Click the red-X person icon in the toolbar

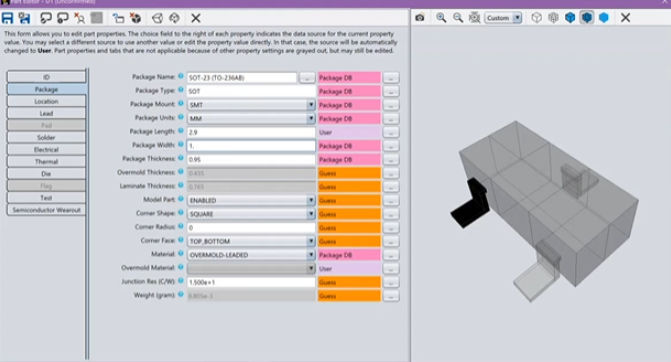pyautogui.click(x=80, y=18)
